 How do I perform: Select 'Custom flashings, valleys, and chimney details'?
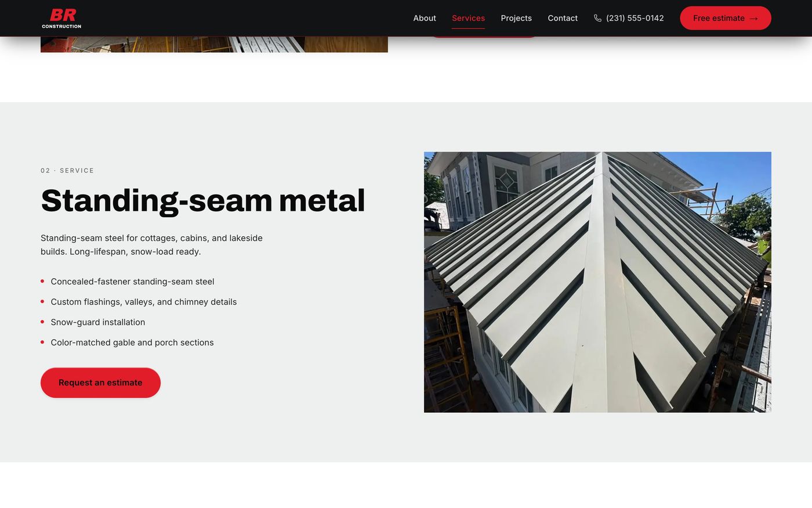click(x=144, y=302)
